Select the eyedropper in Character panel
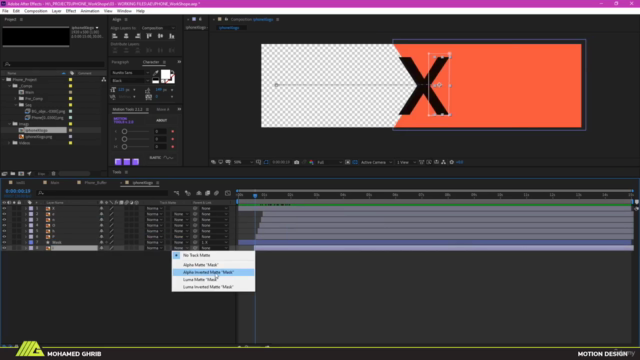 click(x=156, y=73)
